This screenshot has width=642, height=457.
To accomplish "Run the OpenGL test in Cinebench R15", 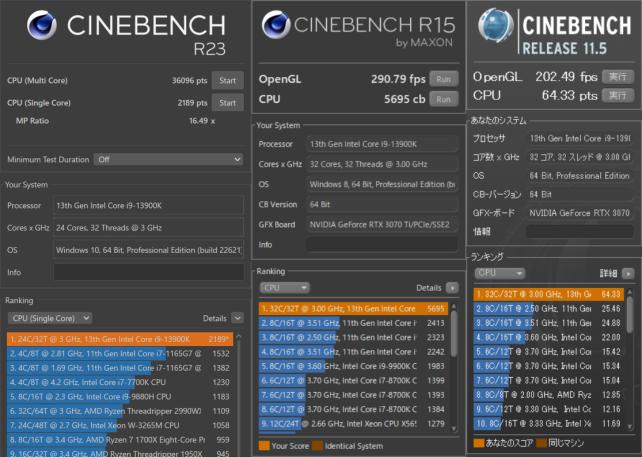I will tap(443, 79).
